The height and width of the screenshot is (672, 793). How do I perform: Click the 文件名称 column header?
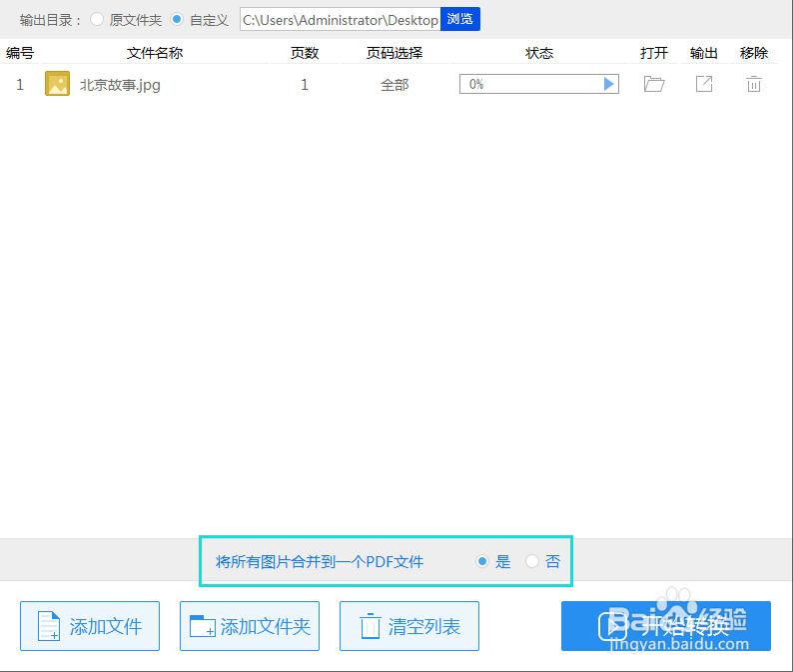pyautogui.click(x=154, y=53)
